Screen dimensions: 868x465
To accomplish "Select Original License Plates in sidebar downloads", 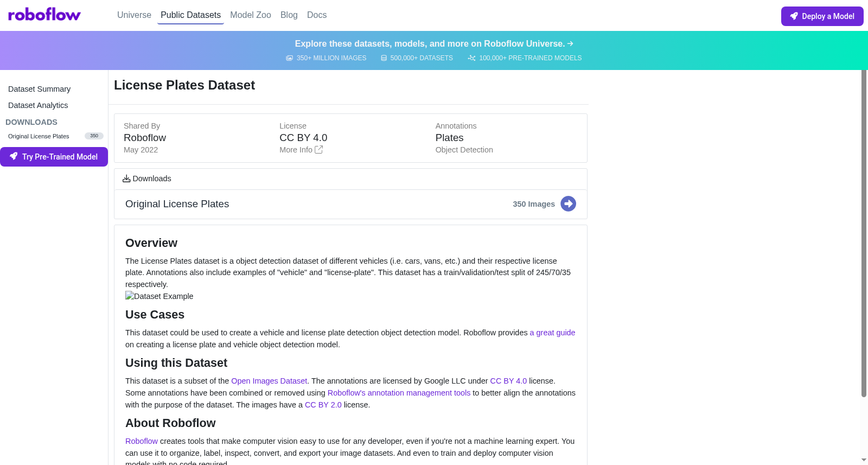I will point(39,136).
